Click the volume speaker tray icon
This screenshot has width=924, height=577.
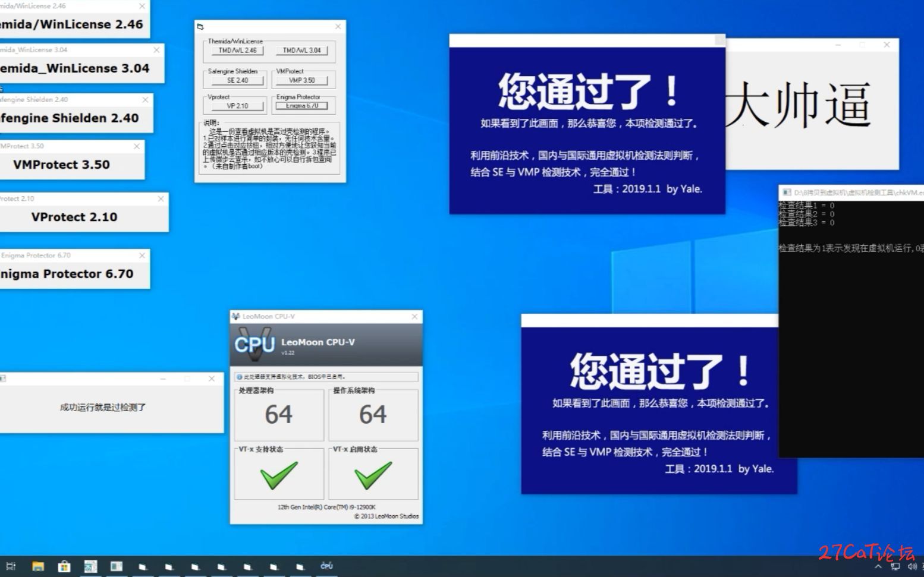pyautogui.click(x=912, y=567)
